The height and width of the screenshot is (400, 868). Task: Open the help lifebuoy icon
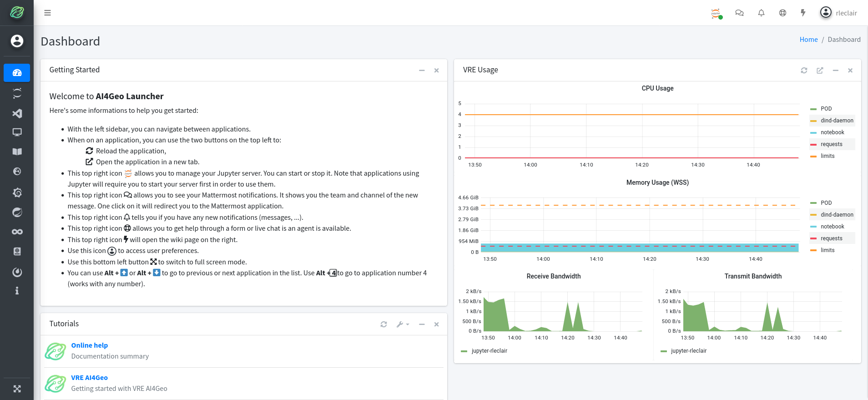[782, 13]
